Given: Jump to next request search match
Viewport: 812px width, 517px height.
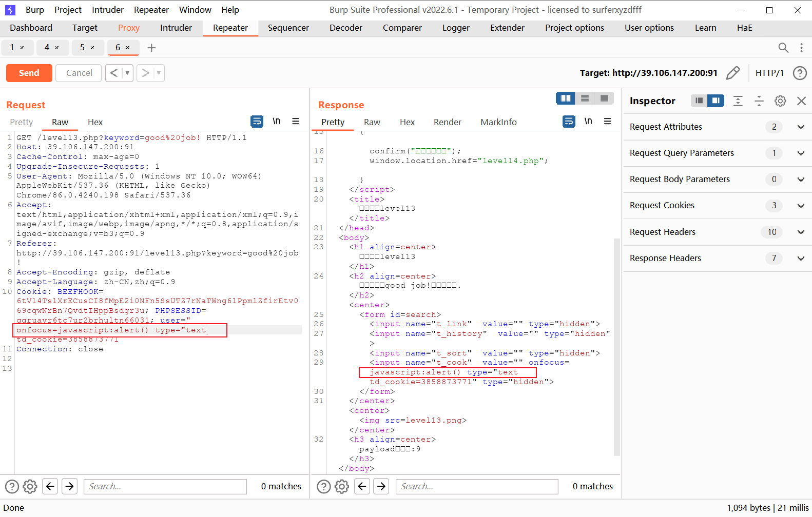Looking at the screenshot, I should coord(70,486).
